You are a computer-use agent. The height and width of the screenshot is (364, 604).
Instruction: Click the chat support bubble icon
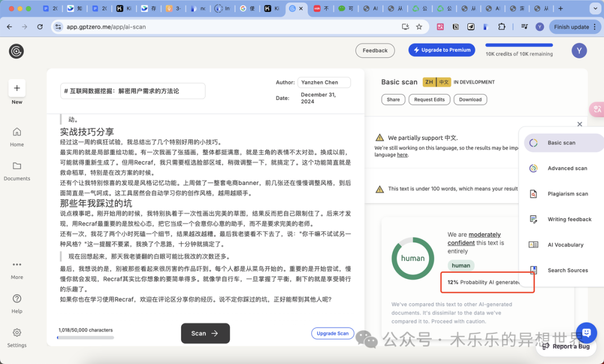[586, 333]
